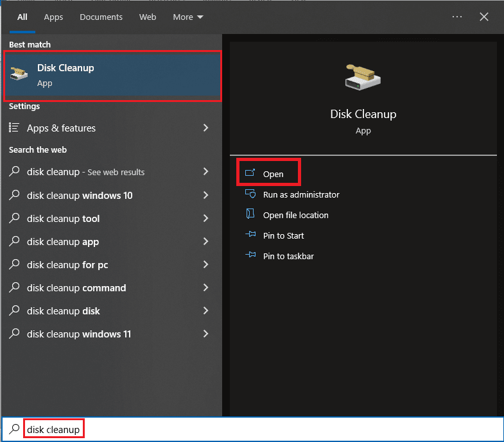
Task: Expand the Apps & features chevron
Action: pyautogui.click(x=205, y=128)
